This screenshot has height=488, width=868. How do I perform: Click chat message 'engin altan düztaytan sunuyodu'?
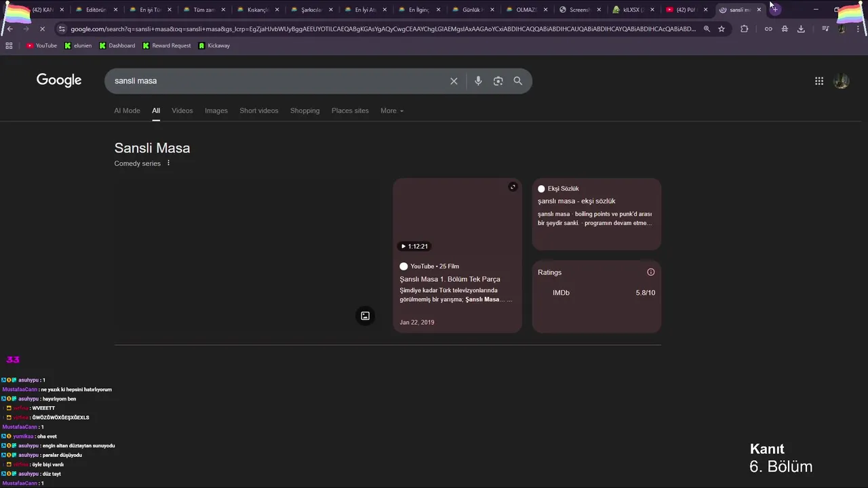click(78, 446)
